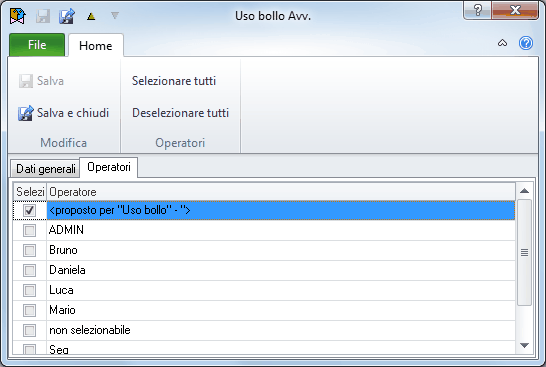
Task: Click the vertical scrollbar thumb of the list
Action: [x=524, y=252]
